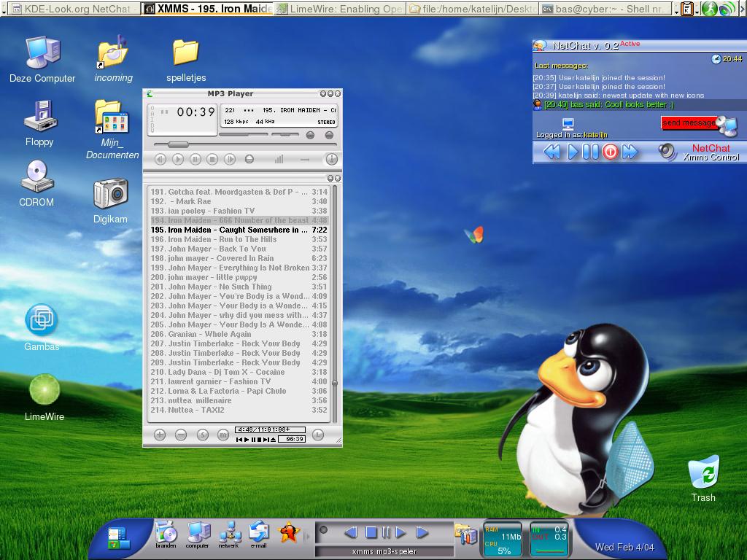Adjust the MP3 Player balance slider
Image resolution: width=747 pixels, height=560 pixels.
[285, 135]
